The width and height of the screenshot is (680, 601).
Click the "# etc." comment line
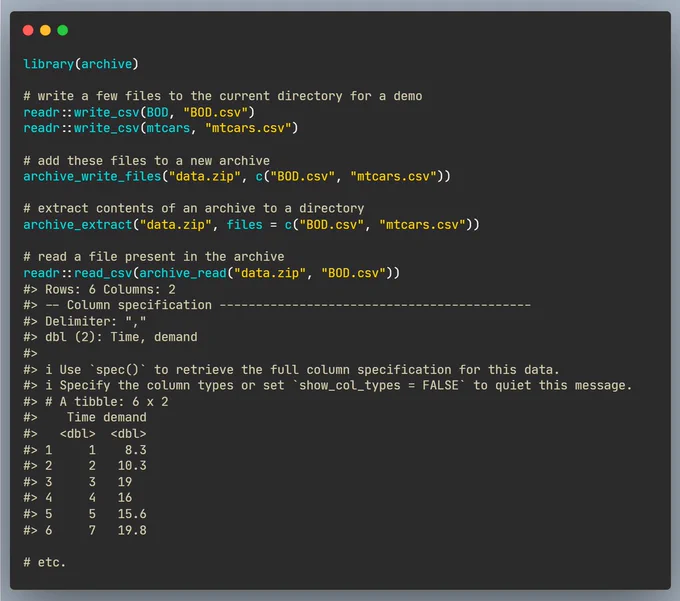[x=45, y=562]
